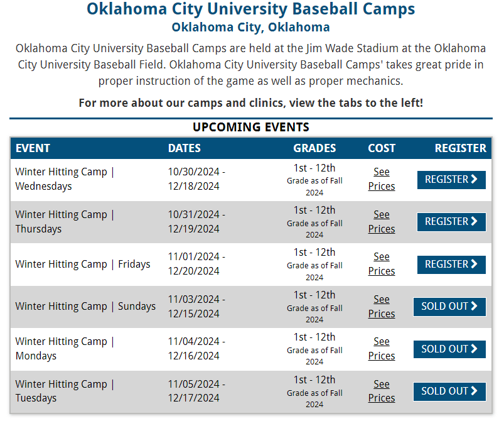Click the EVENT column header

pyautogui.click(x=33, y=148)
